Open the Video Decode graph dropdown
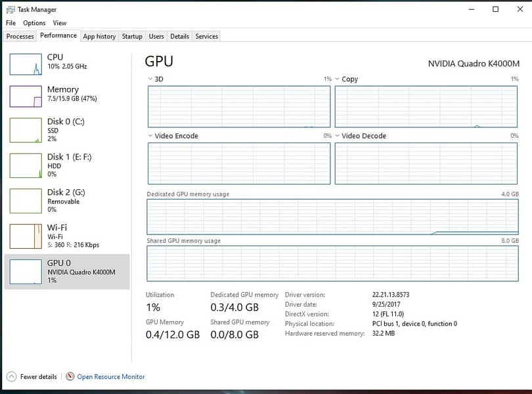The height and width of the screenshot is (394, 532). pos(338,136)
